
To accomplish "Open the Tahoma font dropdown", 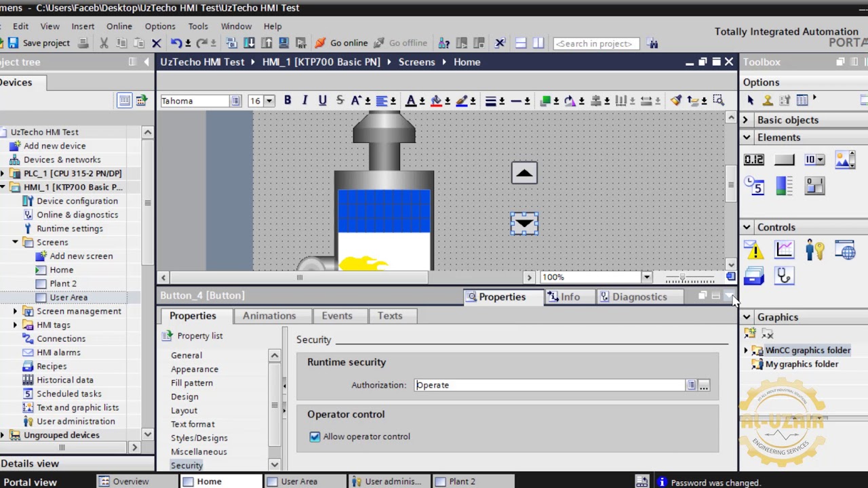I will [x=235, y=101].
